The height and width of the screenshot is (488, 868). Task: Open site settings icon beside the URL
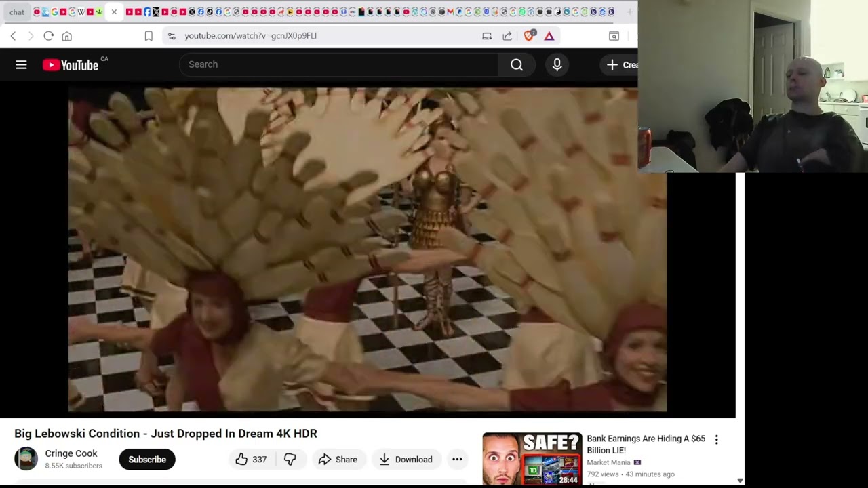(x=172, y=36)
